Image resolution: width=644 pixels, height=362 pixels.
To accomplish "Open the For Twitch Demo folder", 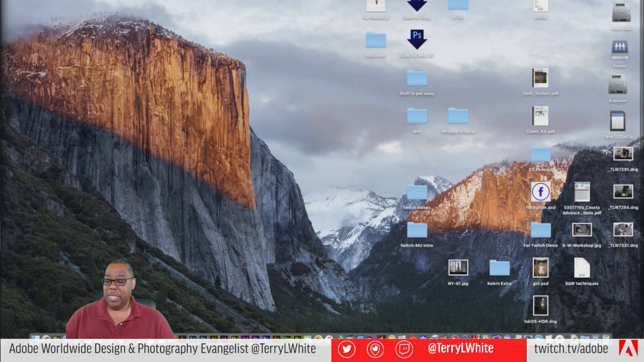I will [541, 230].
